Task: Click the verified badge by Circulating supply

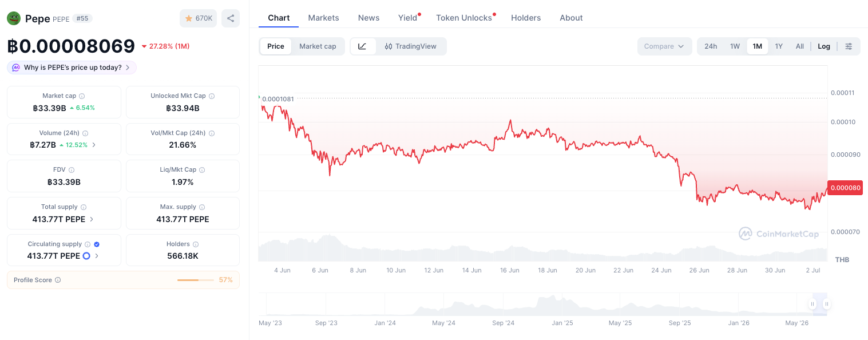Action: [97, 244]
